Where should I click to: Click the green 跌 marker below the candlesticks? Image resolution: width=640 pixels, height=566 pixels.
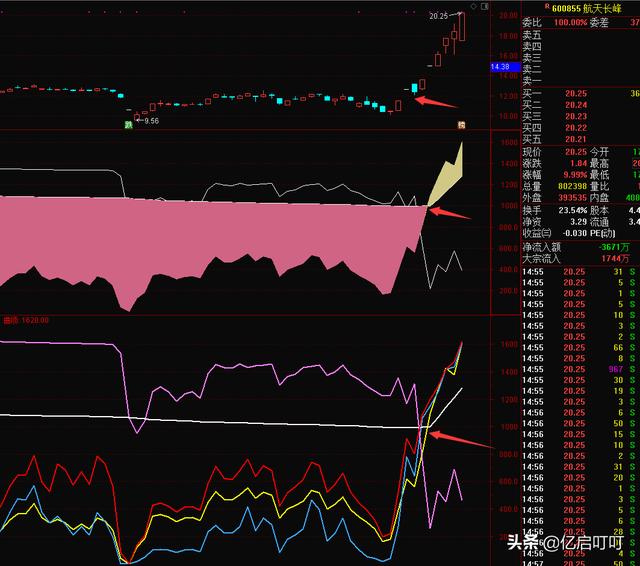tap(129, 125)
